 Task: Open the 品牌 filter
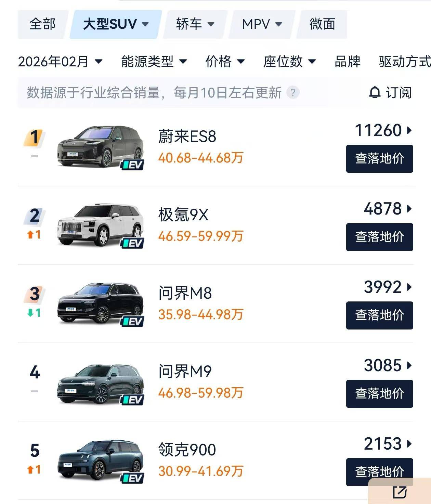pos(348,62)
